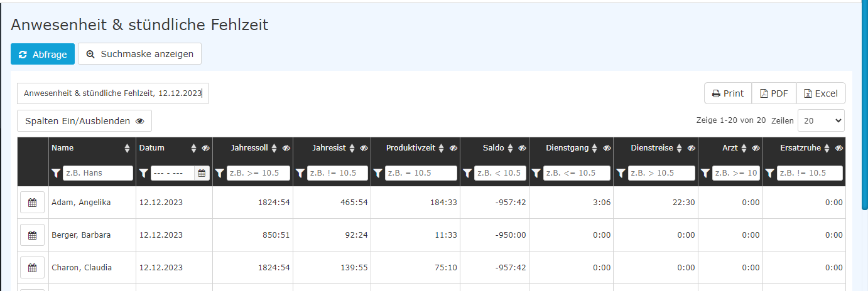The image size is (868, 291).
Task: Open Spalten Ein/Ausblenden column chooser
Action: [84, 121]
